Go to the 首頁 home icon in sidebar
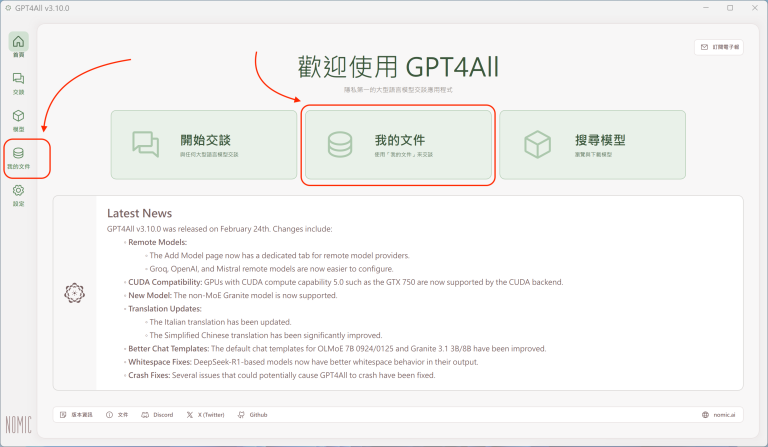 pyautogui.click(x=19, y=44)
